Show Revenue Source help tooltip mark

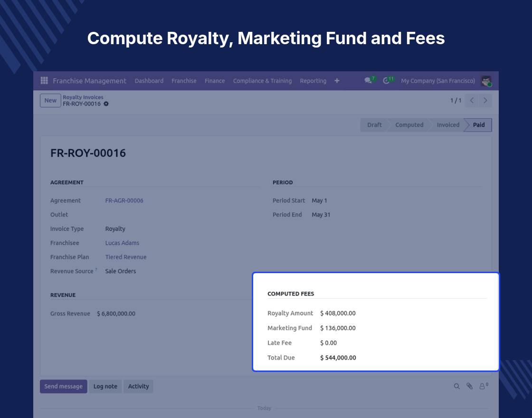coord(96,269)
